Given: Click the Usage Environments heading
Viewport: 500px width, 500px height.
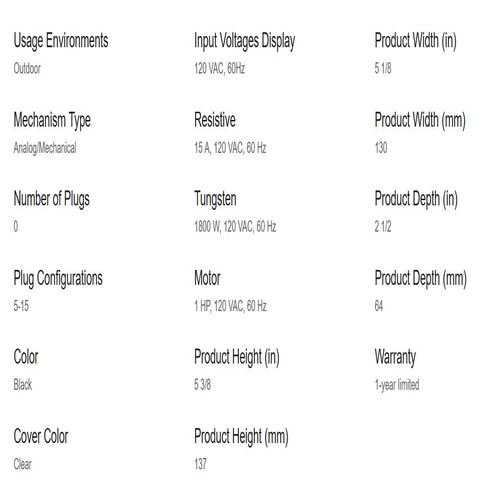Looking at the screenshot, I should (61, 41).
